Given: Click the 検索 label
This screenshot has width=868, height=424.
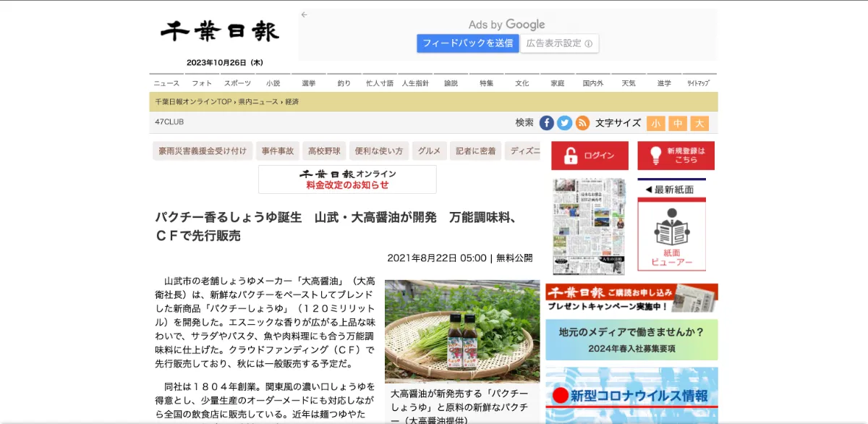Looking at the screenshot, I should (524, 123).
